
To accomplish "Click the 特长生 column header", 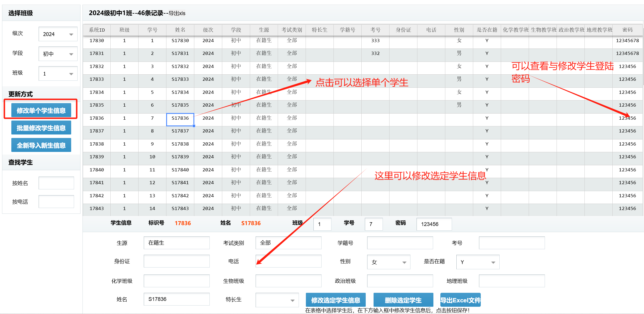I will pyautogui.click(x=320, y=30).
